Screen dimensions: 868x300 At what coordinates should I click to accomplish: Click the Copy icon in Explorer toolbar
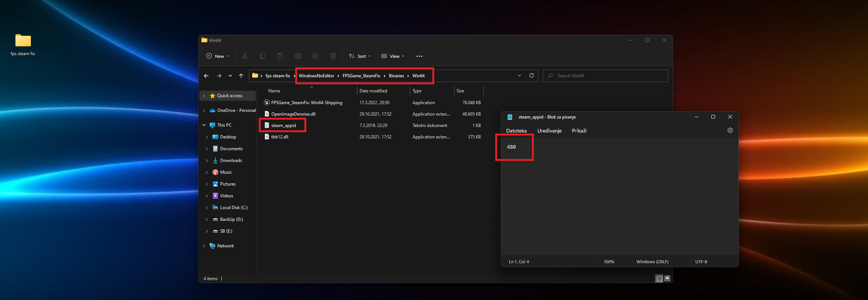(262, 56)
